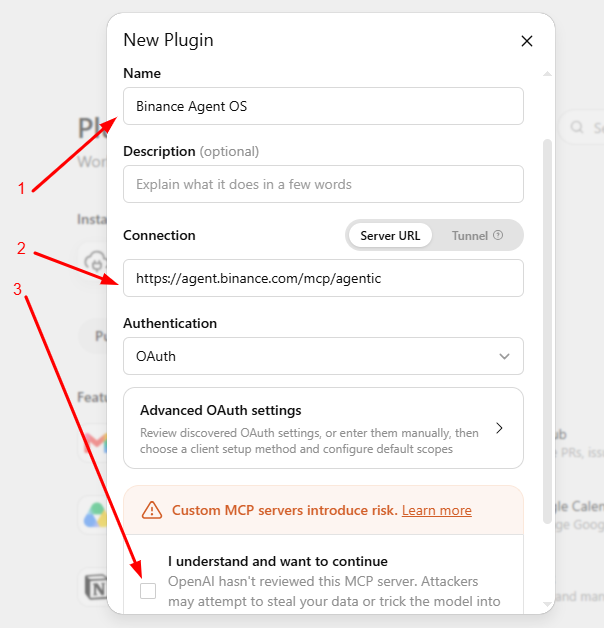Click the Tunnel help question mark icon

point(498,235)
